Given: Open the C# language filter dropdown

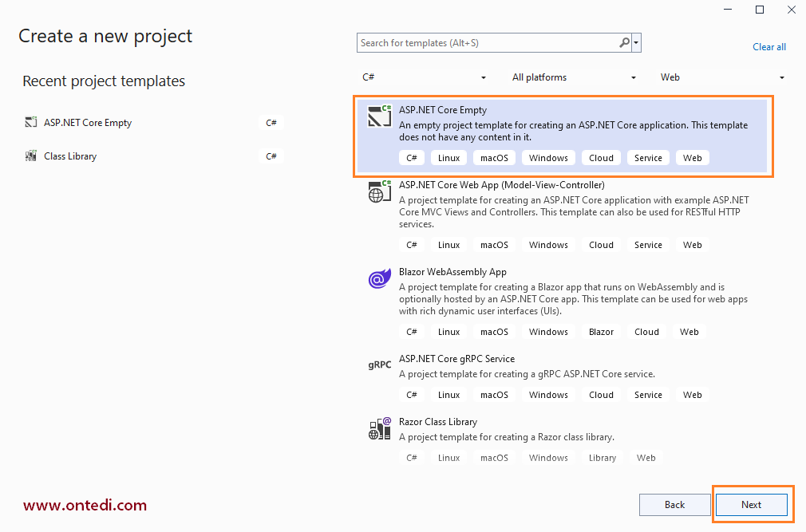Looking at the screenshot, I should click(x=424, y=77).
